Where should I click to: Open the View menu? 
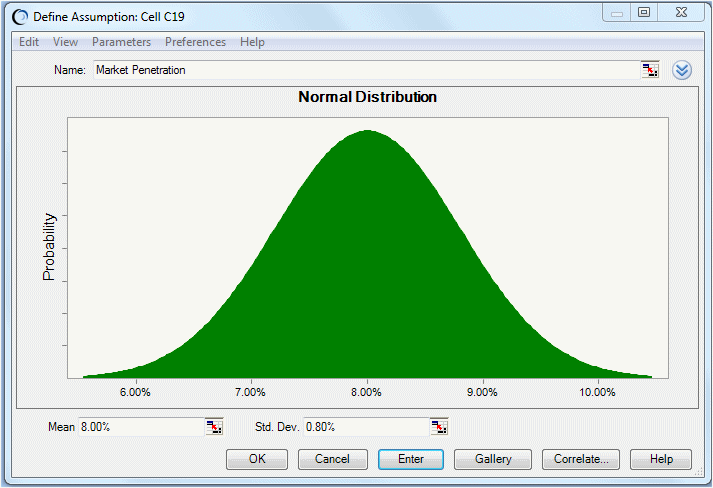click(x=65, y=42)
